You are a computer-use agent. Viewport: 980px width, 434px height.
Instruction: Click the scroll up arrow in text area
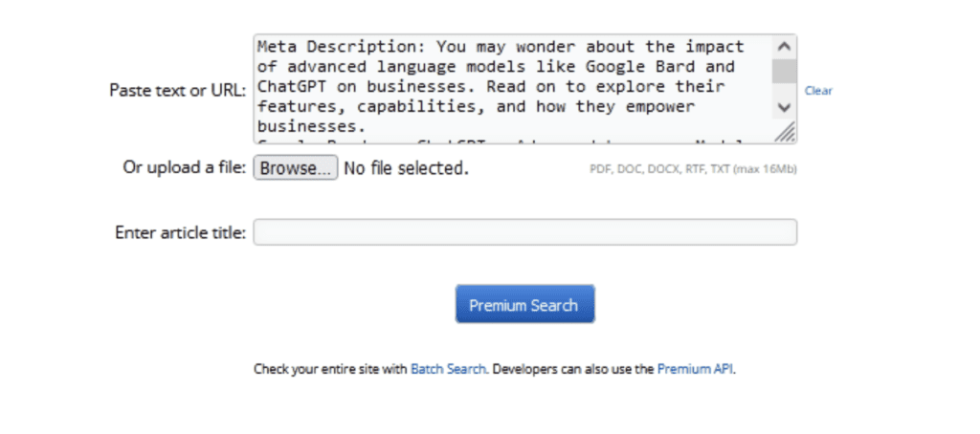(x=784, y=46)
